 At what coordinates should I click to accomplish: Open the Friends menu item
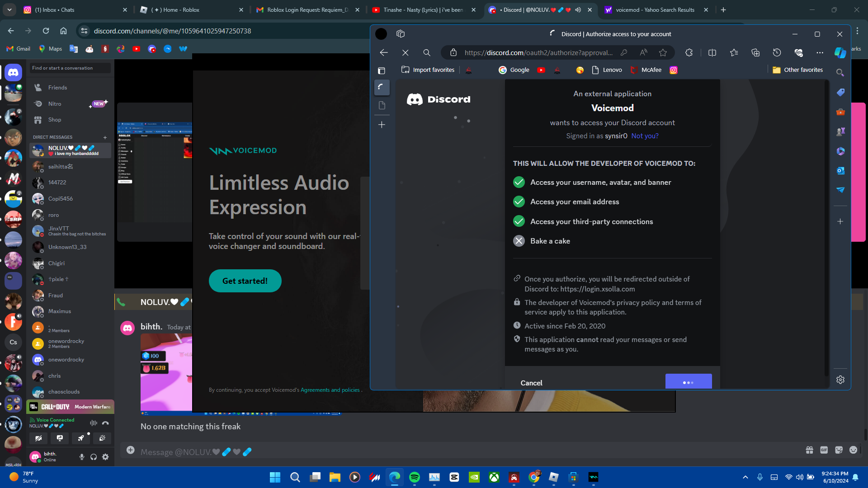point(57,88)
